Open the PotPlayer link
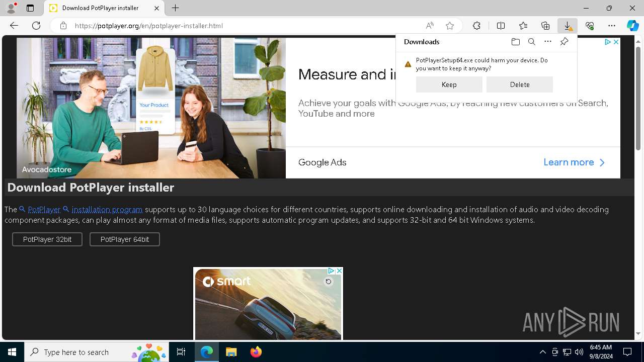 (44, 209)
